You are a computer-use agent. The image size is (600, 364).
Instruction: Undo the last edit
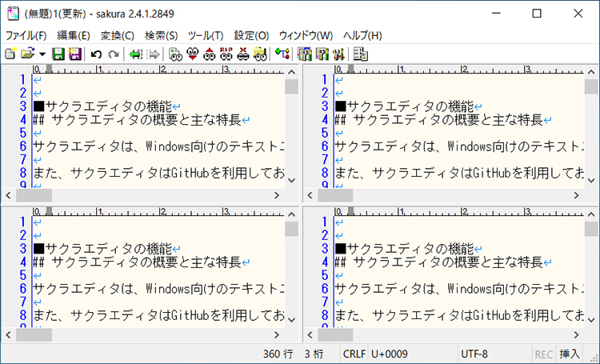point(97,54)
